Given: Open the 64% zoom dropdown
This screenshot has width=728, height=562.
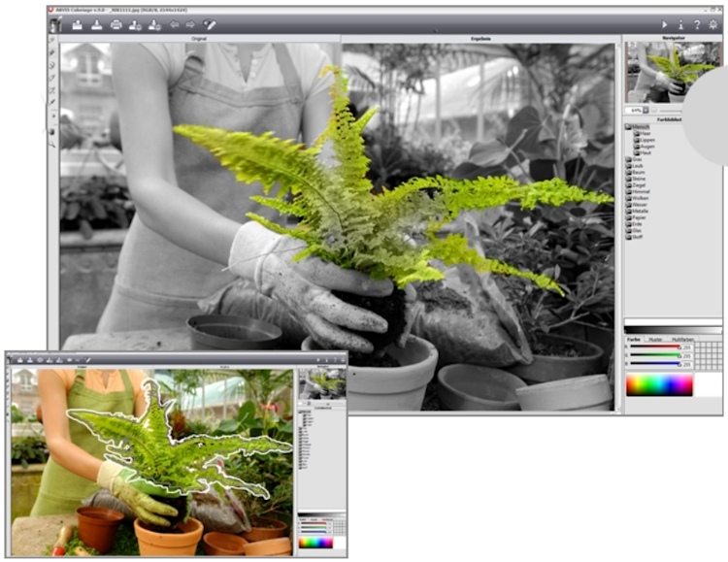Looking at the screenshot, I should (645, 110).
